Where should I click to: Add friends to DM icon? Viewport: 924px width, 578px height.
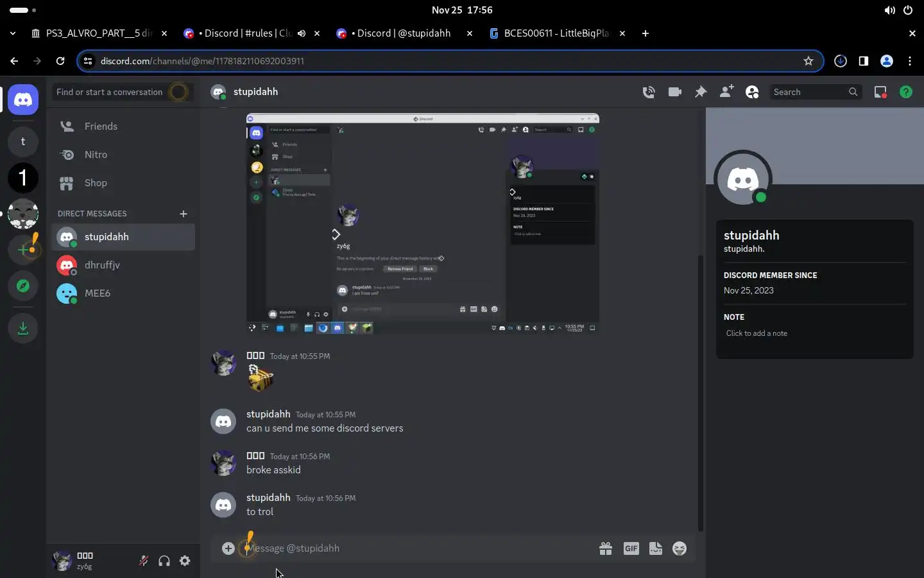pos(726,92)
